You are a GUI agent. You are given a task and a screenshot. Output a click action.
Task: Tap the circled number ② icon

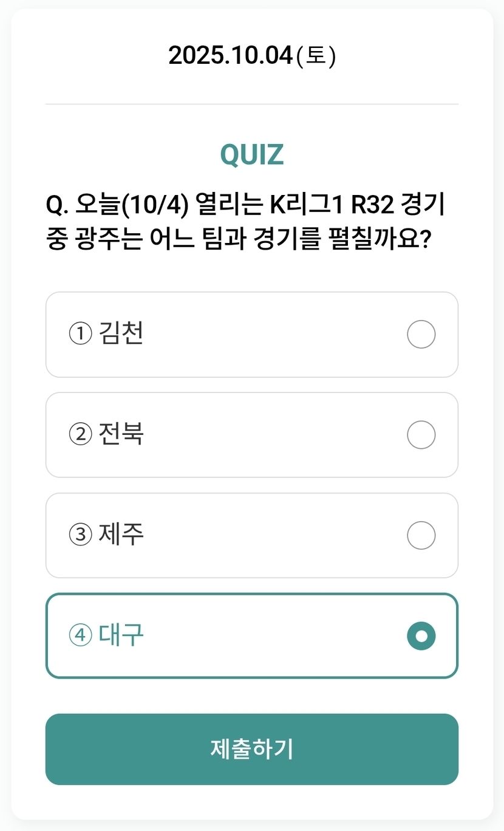point(80,435)
